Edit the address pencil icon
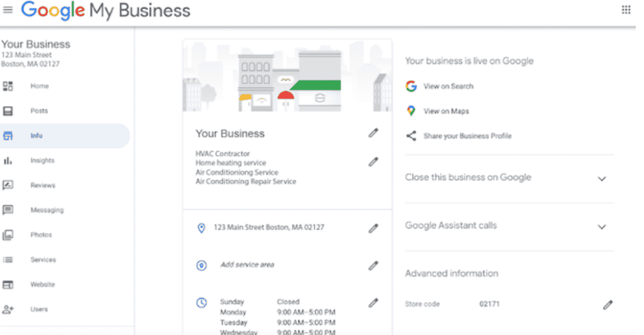 pos(373,228)
